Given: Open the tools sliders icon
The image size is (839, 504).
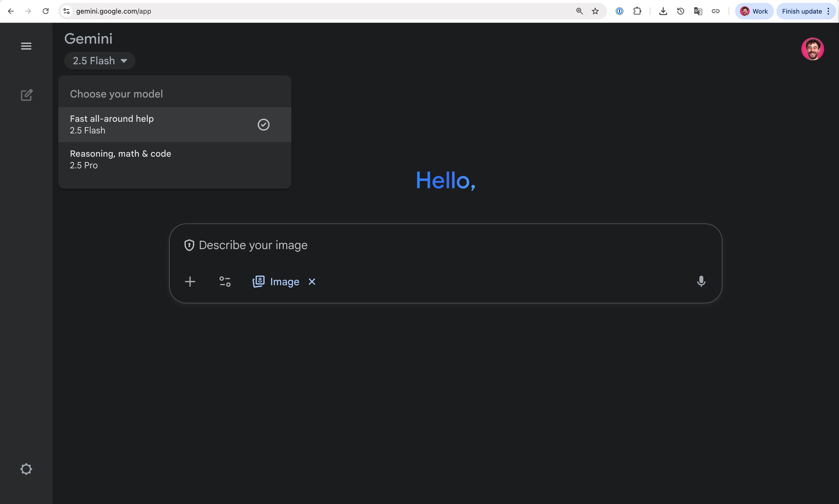Looking at the screenshot, I should pos(225,282).
